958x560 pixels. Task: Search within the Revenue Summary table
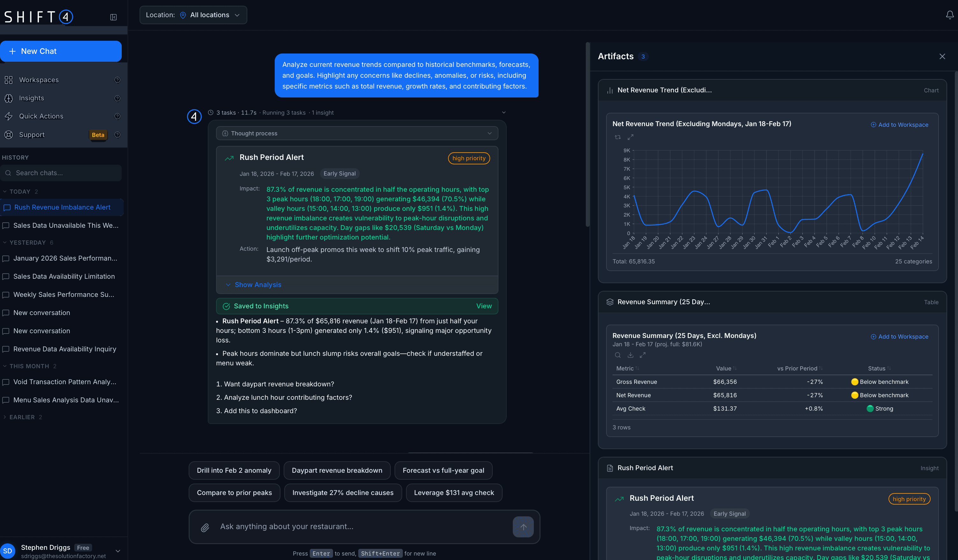coord(618,355)
